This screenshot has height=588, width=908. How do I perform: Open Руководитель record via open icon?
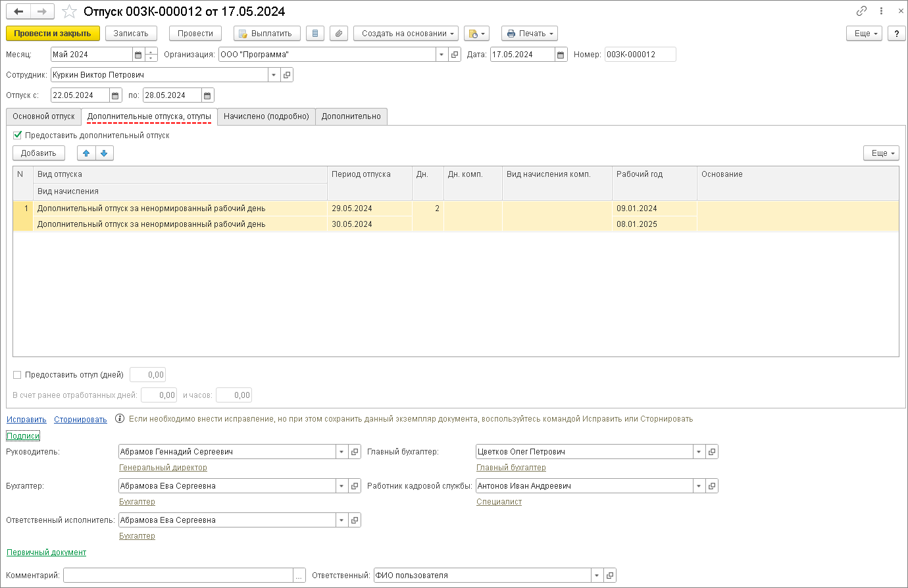[355, 452]
